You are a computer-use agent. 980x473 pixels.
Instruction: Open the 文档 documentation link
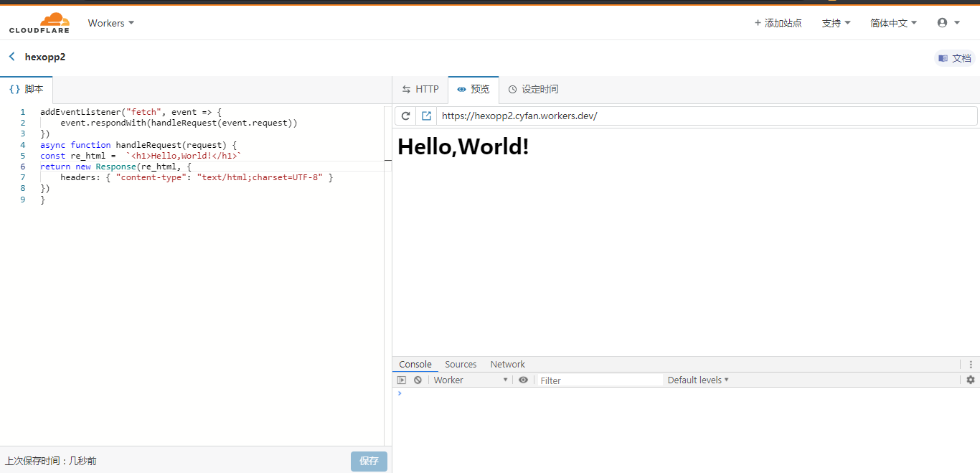click(955, 58)
